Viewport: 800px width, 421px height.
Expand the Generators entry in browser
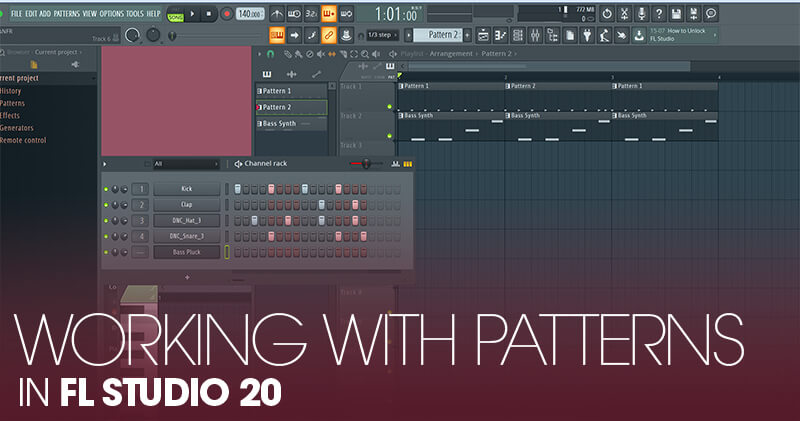[17, 128]
